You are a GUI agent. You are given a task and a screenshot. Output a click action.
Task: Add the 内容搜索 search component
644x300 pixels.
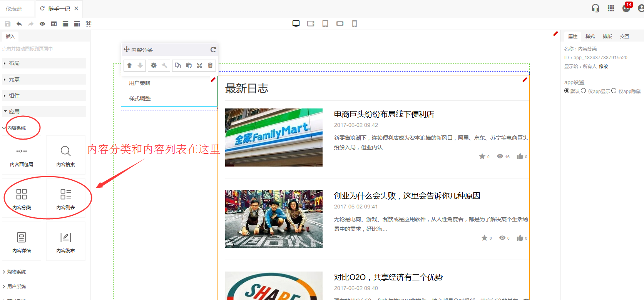(x=65, y=155)
